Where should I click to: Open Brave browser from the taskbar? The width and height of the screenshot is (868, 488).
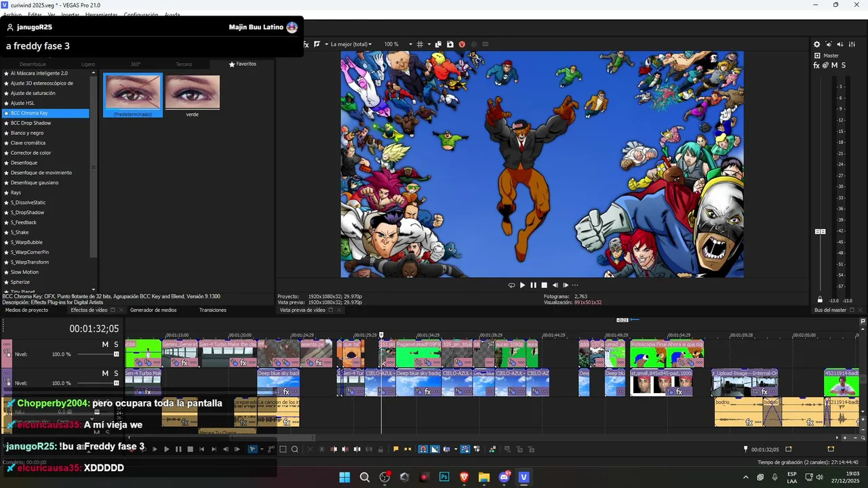point(465,477)
